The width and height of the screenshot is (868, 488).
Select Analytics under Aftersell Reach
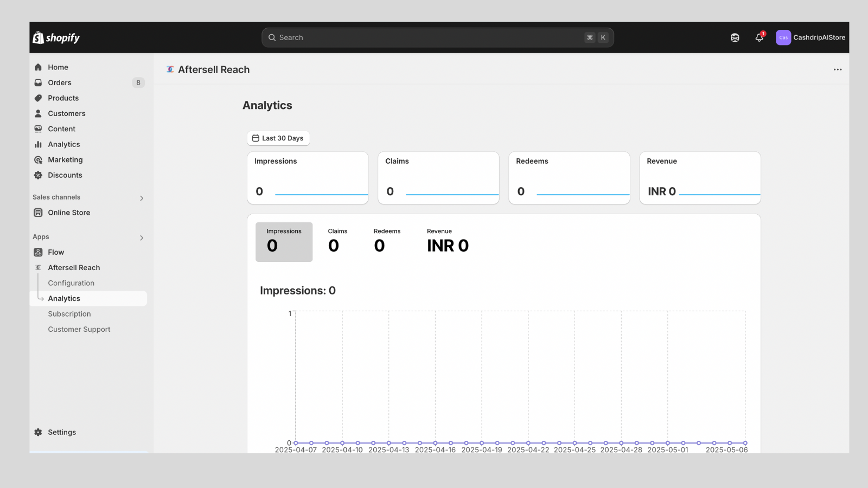click(88, 299)
